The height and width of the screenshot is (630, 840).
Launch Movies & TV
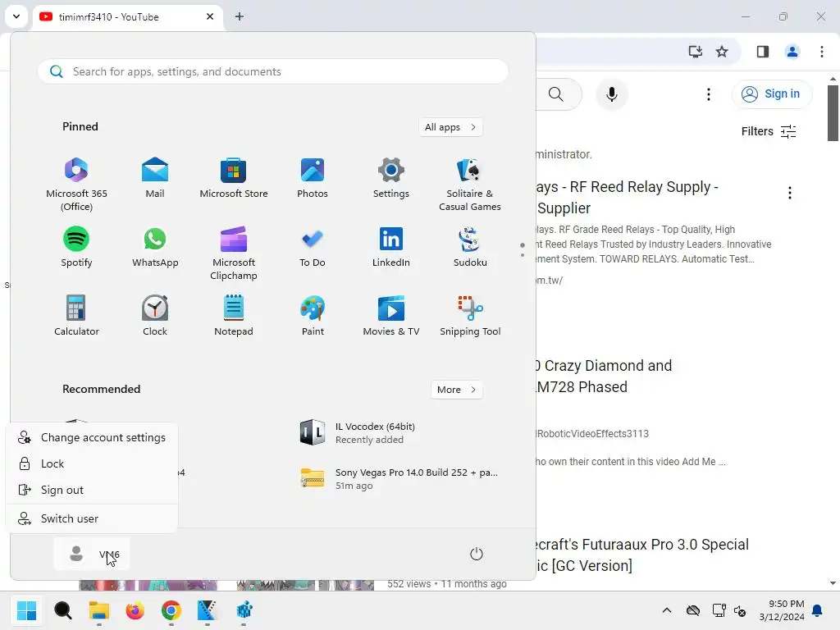(391, 315)
